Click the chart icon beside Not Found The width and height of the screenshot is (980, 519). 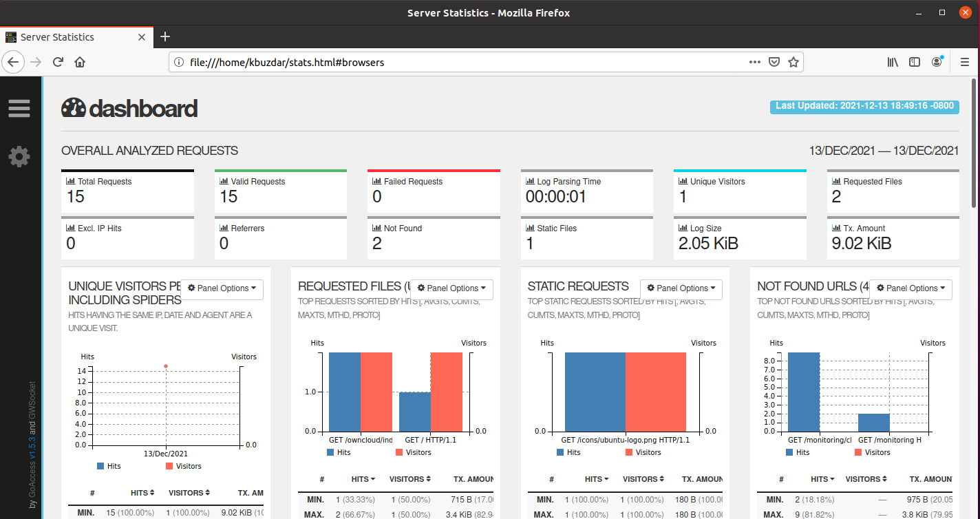coord(376,229)
